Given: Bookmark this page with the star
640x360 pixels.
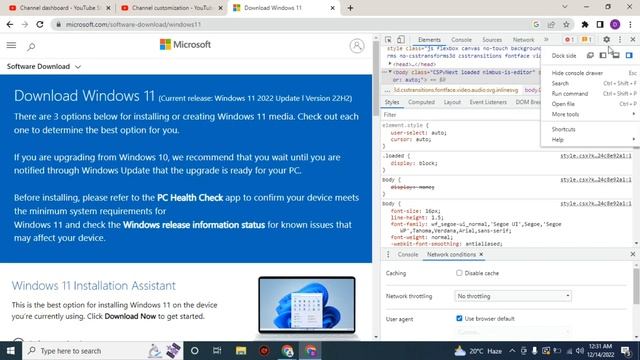Looking at the screenshot, I should (566, 24).
